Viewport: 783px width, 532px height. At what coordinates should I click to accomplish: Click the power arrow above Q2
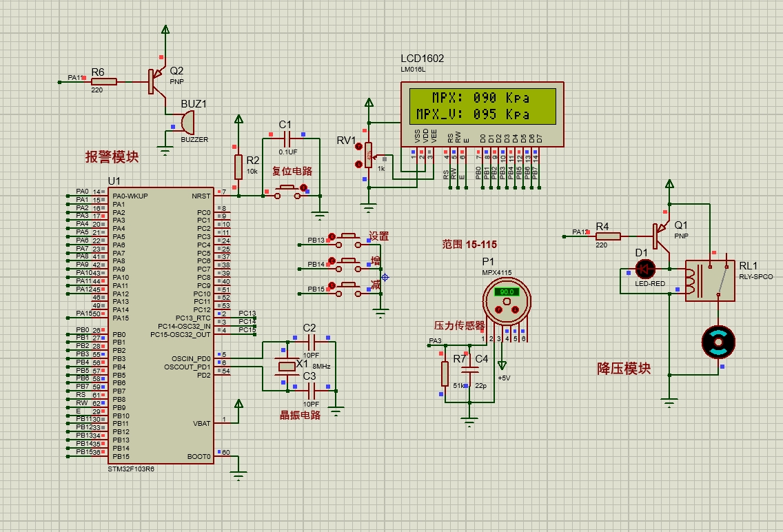point(165,30)
